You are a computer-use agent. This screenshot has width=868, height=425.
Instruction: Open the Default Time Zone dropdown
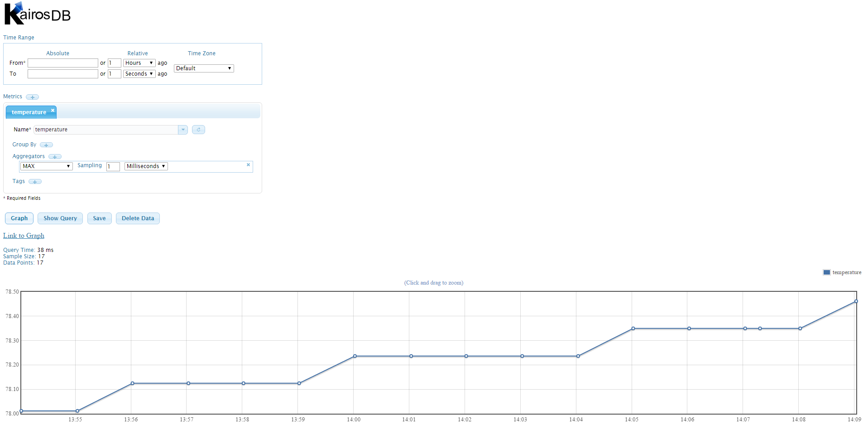(203, 68)
